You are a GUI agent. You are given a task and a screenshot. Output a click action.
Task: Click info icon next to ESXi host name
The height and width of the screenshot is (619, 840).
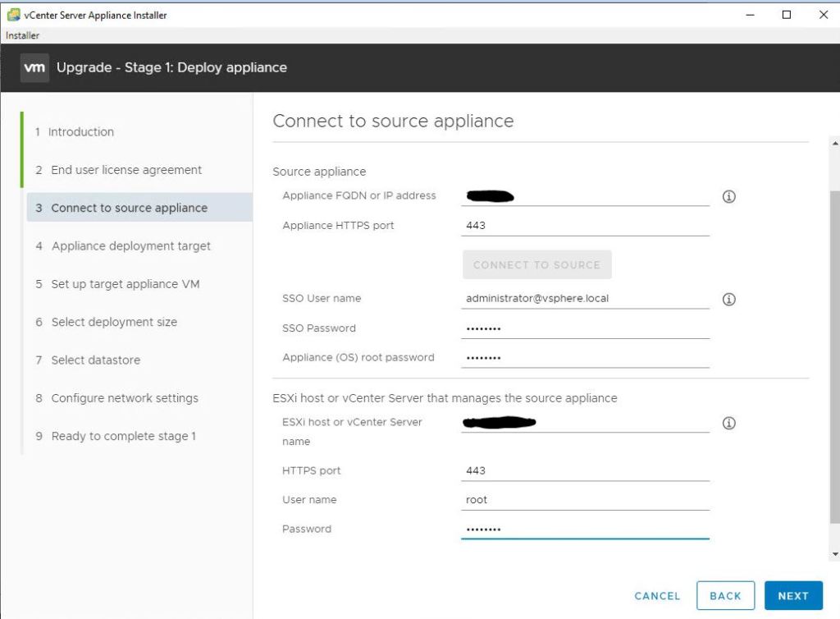click(x=728, y=424)
